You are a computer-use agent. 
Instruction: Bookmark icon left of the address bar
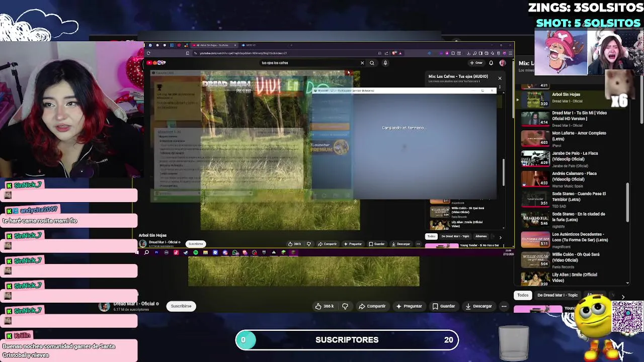click(x=187, y=53)
